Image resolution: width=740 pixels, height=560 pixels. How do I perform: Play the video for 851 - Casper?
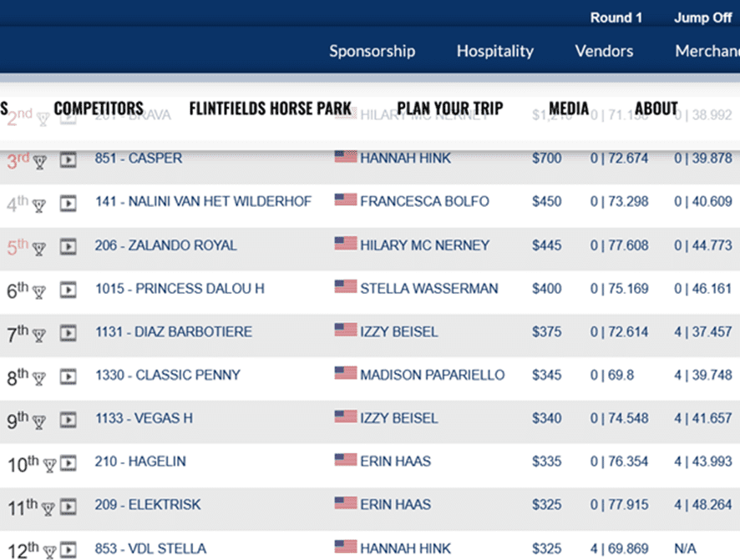(68, 159)
